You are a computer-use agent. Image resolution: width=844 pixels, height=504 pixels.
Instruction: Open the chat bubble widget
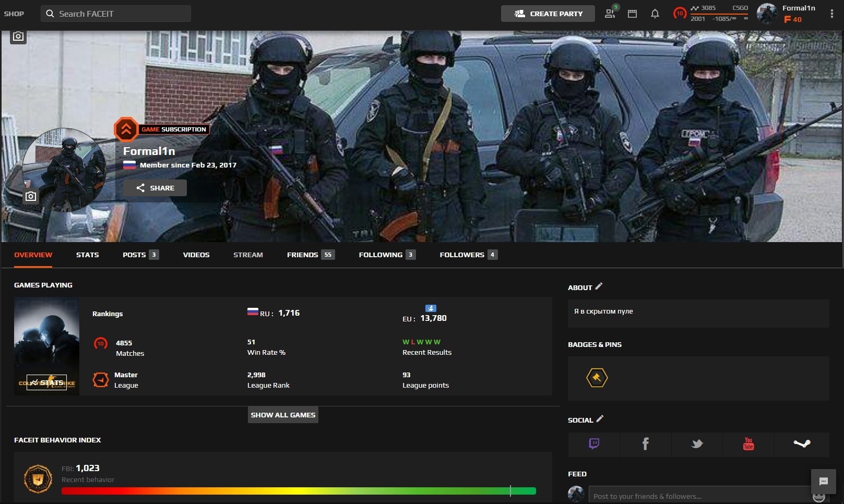coord(824,482)
